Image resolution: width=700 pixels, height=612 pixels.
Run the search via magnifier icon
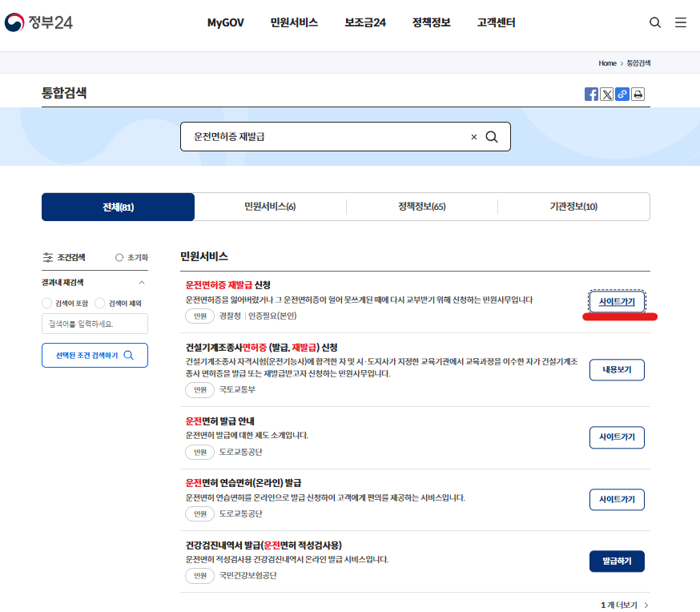point(491,136)
